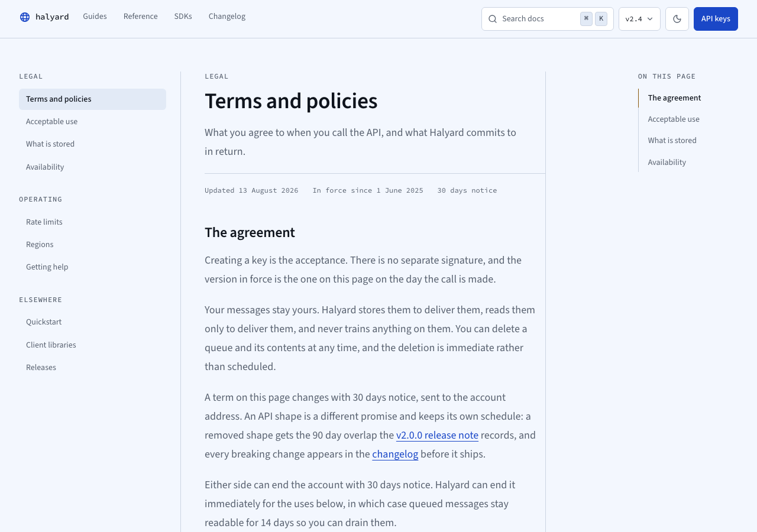
Task: Select Acceptable use in left sidebar
Action: tap(92, 122)
